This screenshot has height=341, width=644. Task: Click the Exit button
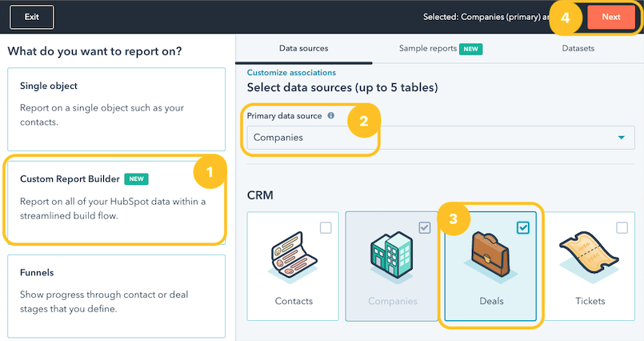pos(32,17)
